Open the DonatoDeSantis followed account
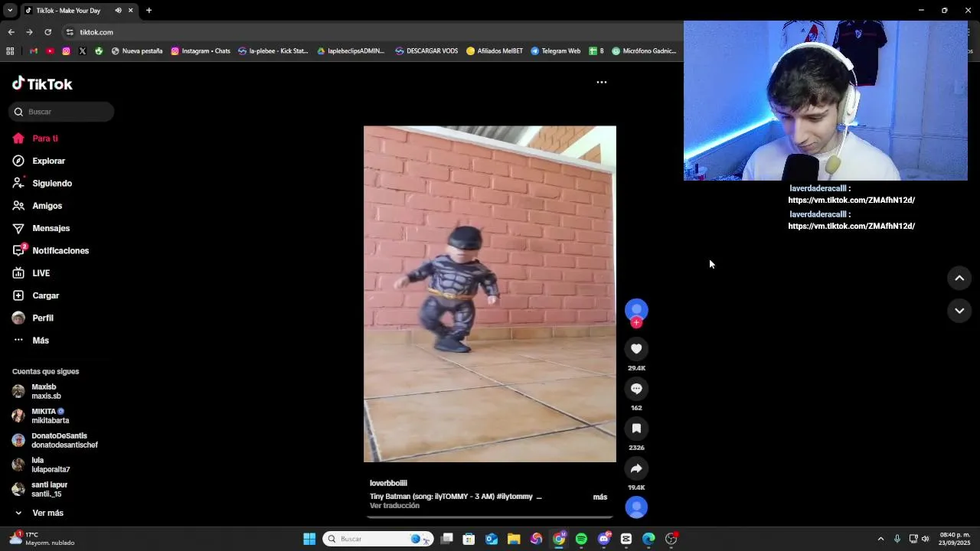This screenshot has width=980, height=551. [55, 441]
